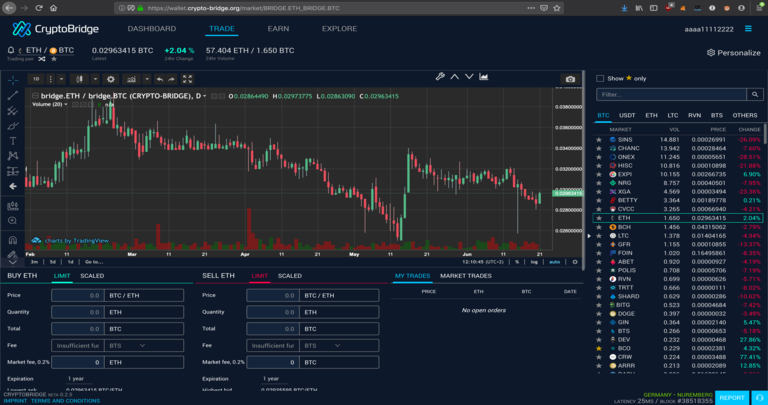Star the LTC market row
This screenshot has width=768, height=405.
[x=599, y=236]
